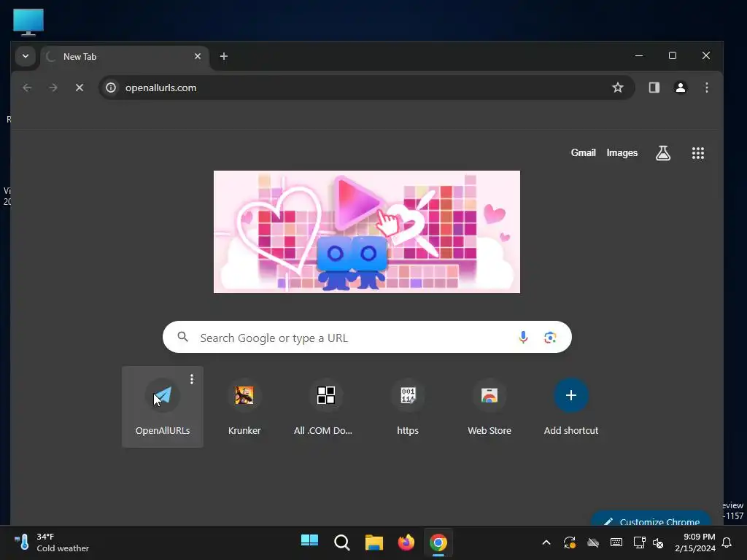Open Windows taskbar search
This screenshot has width=747, height=560.
[x=341, y=542]
